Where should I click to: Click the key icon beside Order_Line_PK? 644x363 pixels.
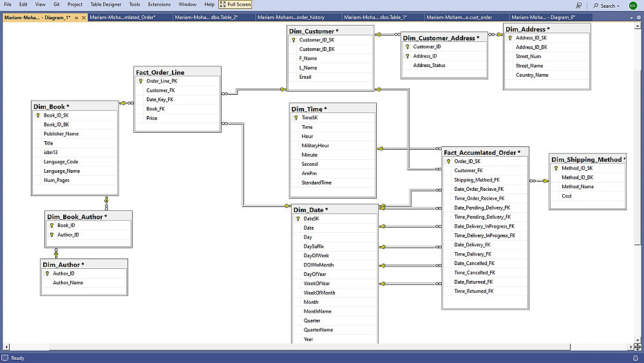coord(140,81)
